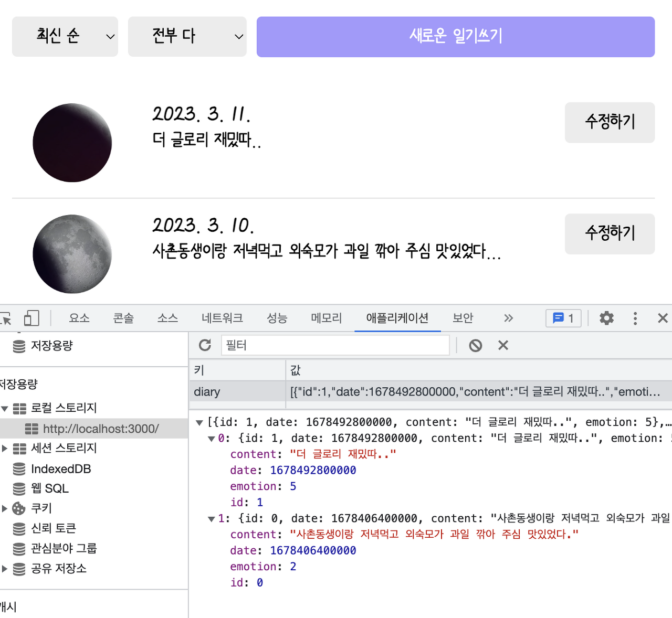Viewport: 672px width, 618px height.
Task: Open the 최신 순 sort dropdown
Action: tap(65, 36)
